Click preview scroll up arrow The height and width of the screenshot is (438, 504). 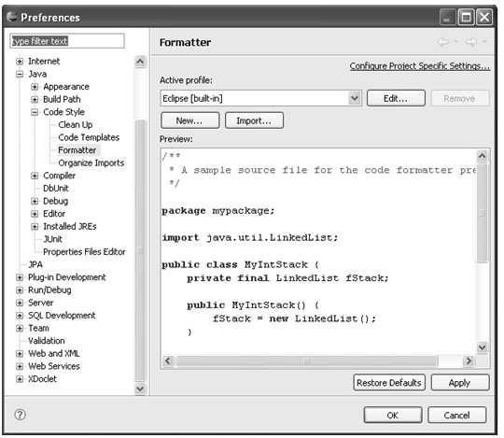(x=482, y=156)
